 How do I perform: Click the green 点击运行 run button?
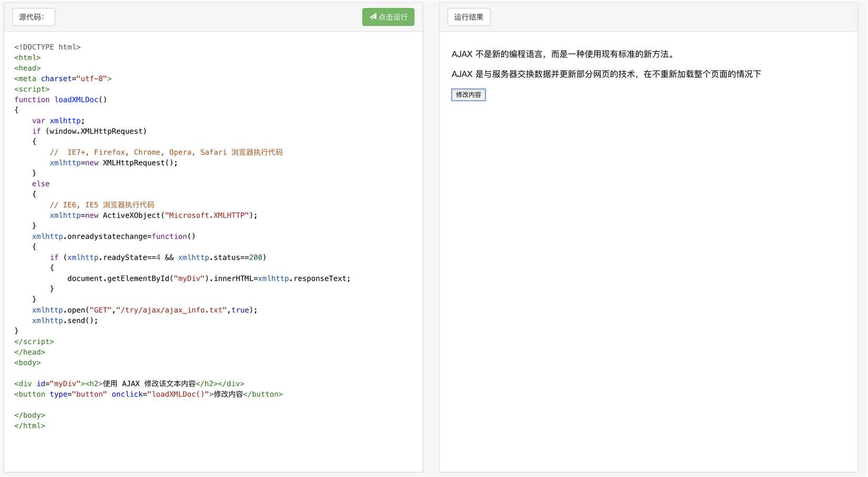pos(388,17)
